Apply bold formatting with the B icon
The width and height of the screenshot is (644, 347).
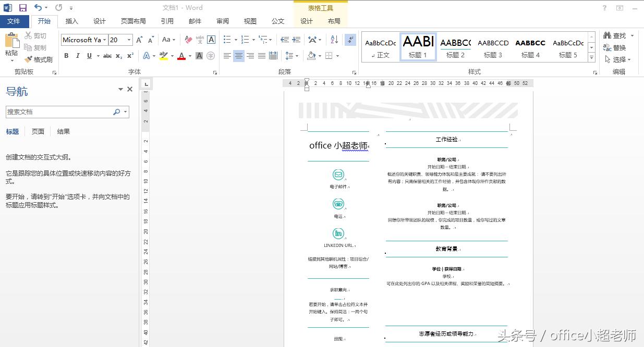click(x=66, y=55)
